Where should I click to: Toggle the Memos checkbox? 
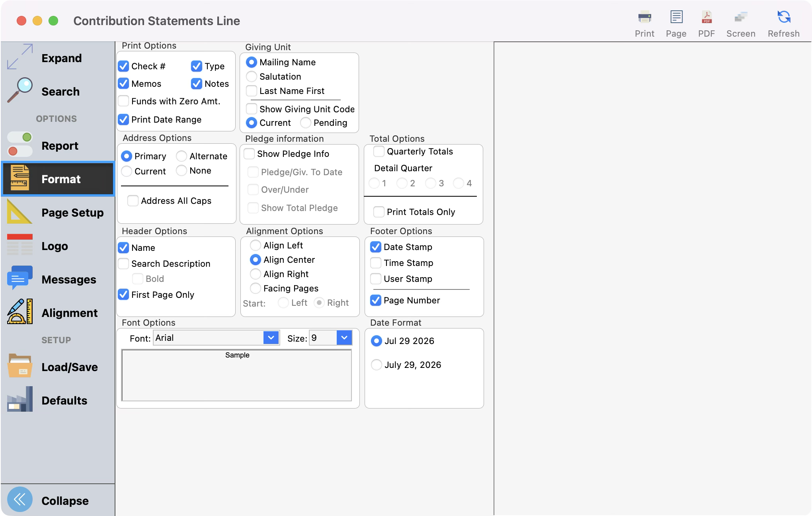pos(124,84)
